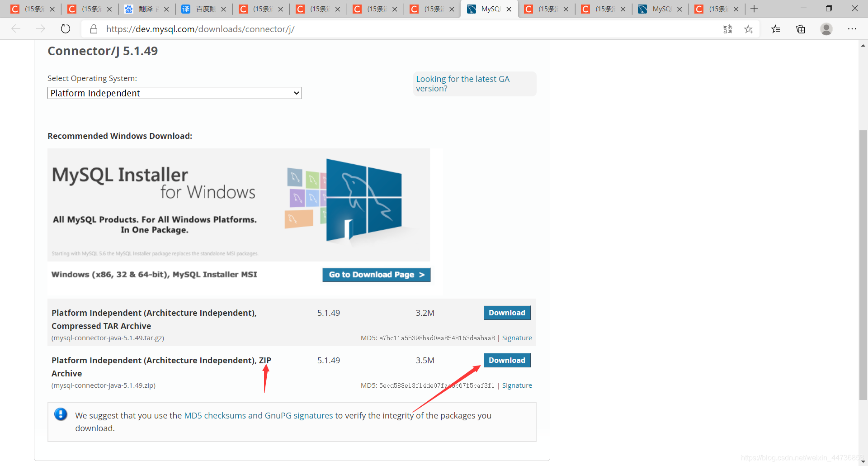Close the first CSDN (15条) tab
Image resolution: width=868 pixels, height=466 pixels.
click(52, 9)
